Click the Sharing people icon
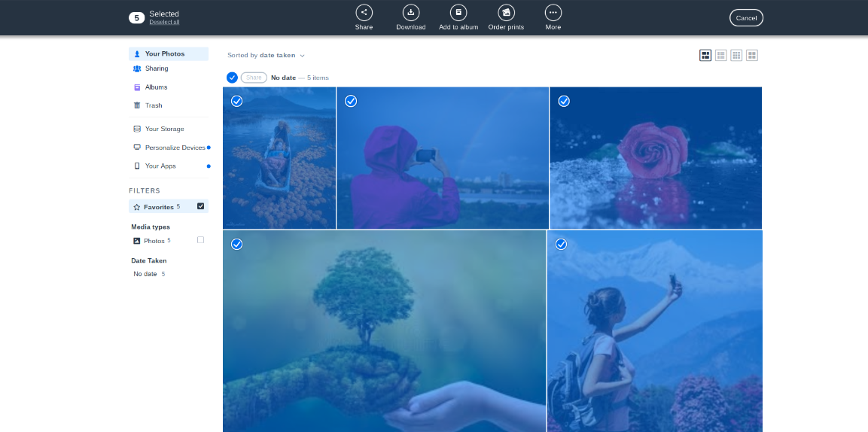The height and width of the screenshot is (432, 868). click(x=137, y=68)
